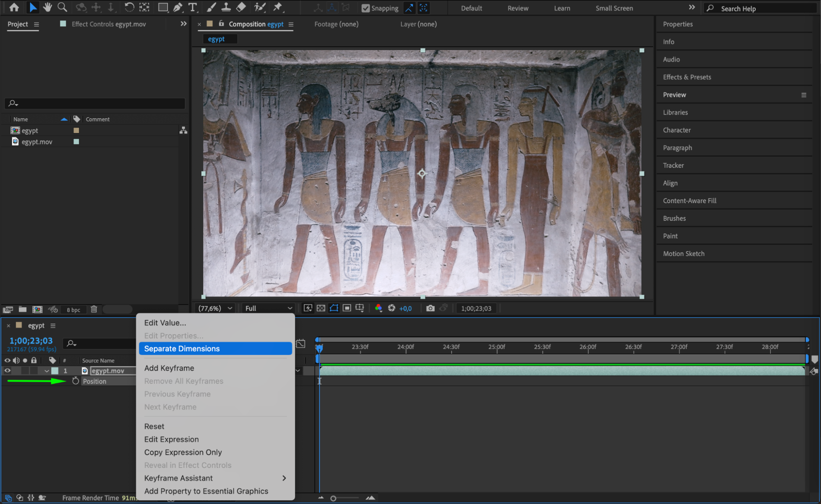Image resolution: width=821 pixels, height=504 pixels.
Task: Open the magnification 77,6% dropdown
Action: tap(215, 308)
